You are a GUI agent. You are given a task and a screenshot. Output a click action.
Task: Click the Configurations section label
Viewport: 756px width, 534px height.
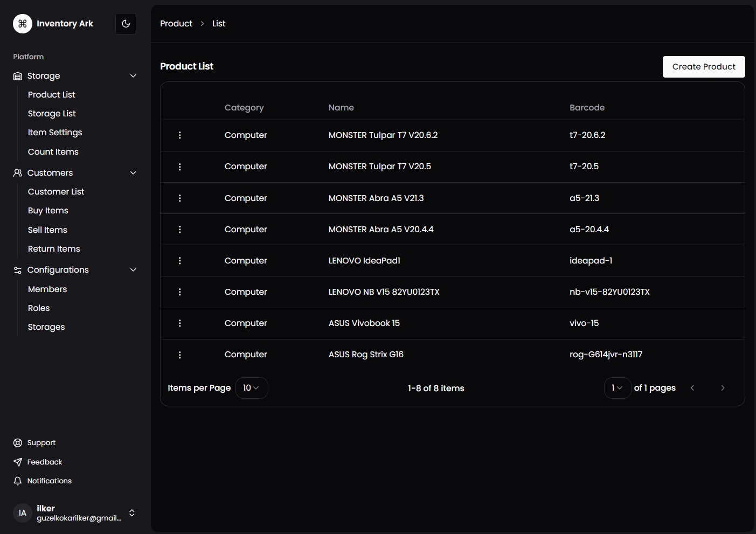coord(58,270)
